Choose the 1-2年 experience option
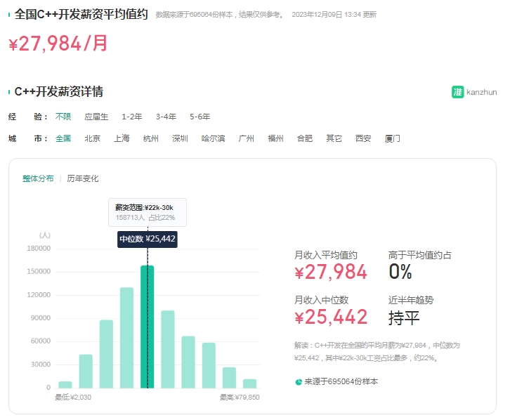The width and height of the screenshot is (510, 420). point(131,117)
